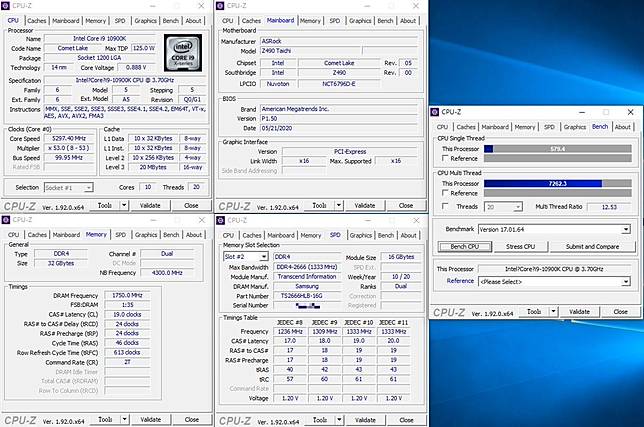This screenshot has height=427, width=644.
Task: Click the JEDEC #8 frequency 1236 MHz cell
Action: [x=290, y=331]
